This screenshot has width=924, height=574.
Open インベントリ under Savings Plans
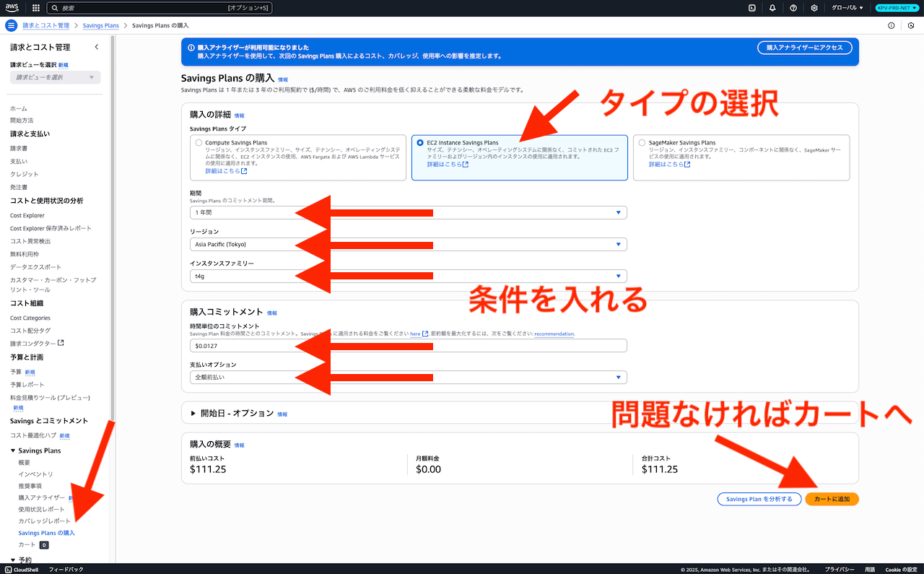pos(35,474)
